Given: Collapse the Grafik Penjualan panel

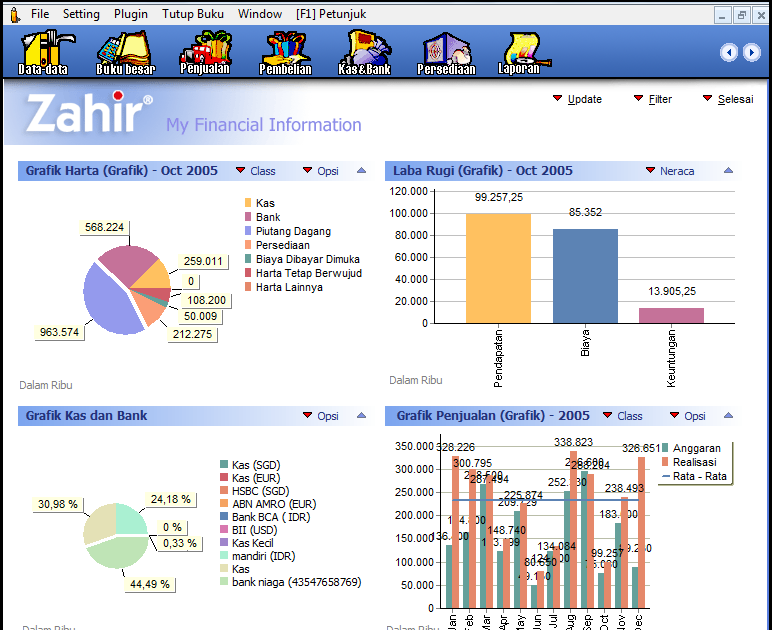Looking at the screenshot, I should pyautogui.click(x=729, y=415).
